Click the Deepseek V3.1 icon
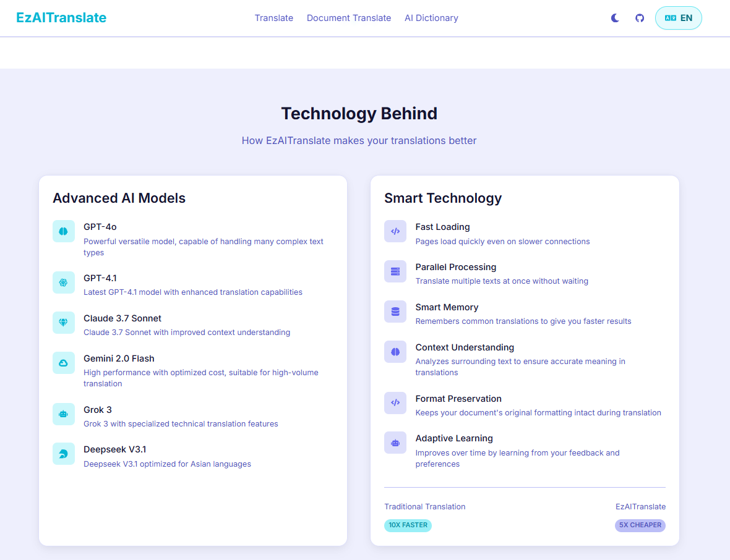The width and height of the screenshot is (730, 560). point(64,454)
